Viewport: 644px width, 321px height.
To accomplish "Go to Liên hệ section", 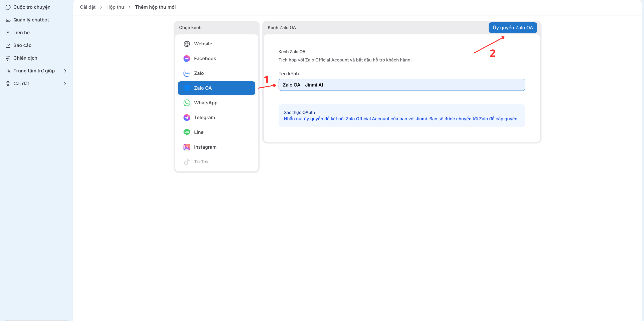I will click(21, 32).
